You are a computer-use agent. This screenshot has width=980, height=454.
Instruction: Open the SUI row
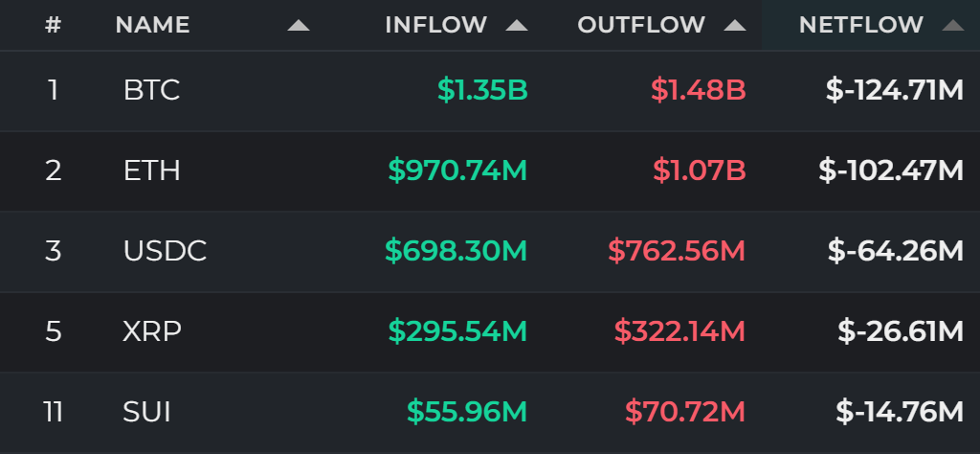(490, 412)
